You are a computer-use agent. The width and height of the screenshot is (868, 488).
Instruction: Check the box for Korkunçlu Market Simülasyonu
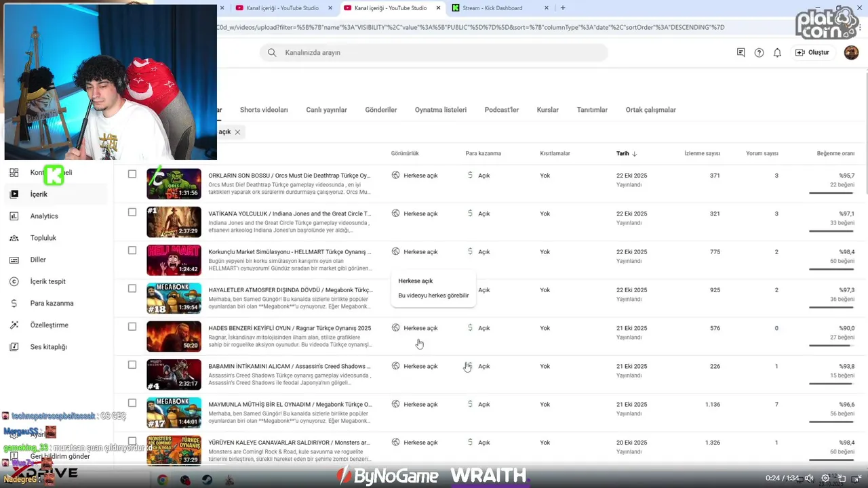point(132,250)
